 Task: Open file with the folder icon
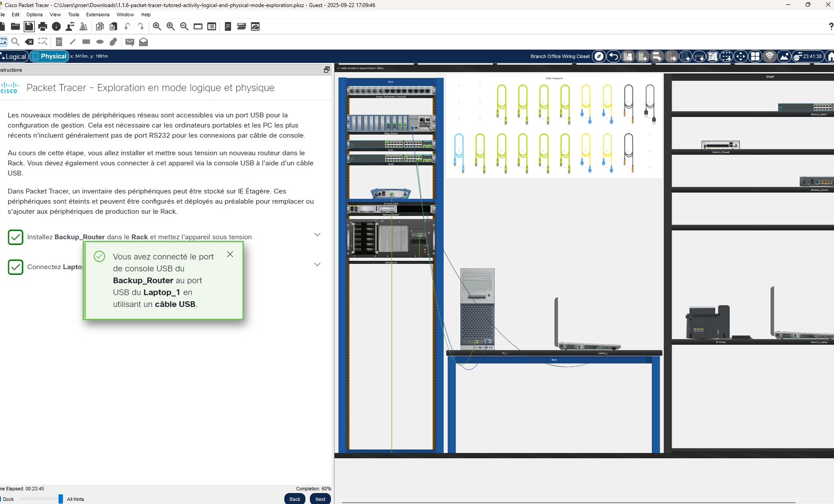point(15,26)
